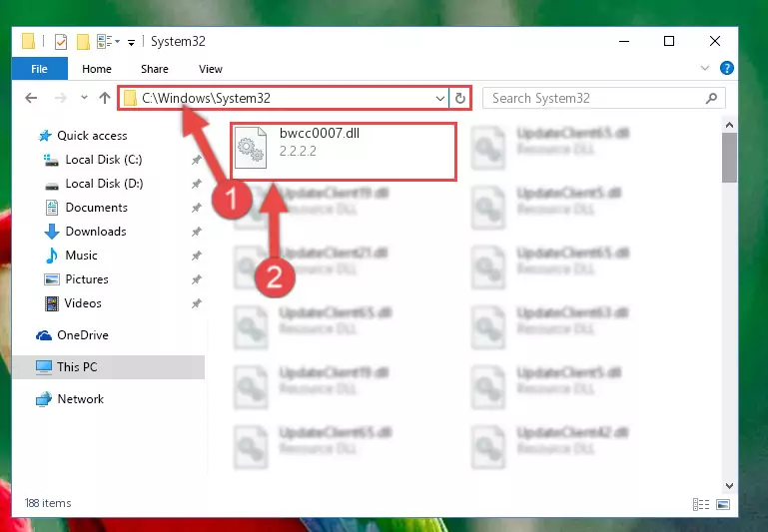
Task: Click pin icon beside Documents
Action: [x=197, y=208]
